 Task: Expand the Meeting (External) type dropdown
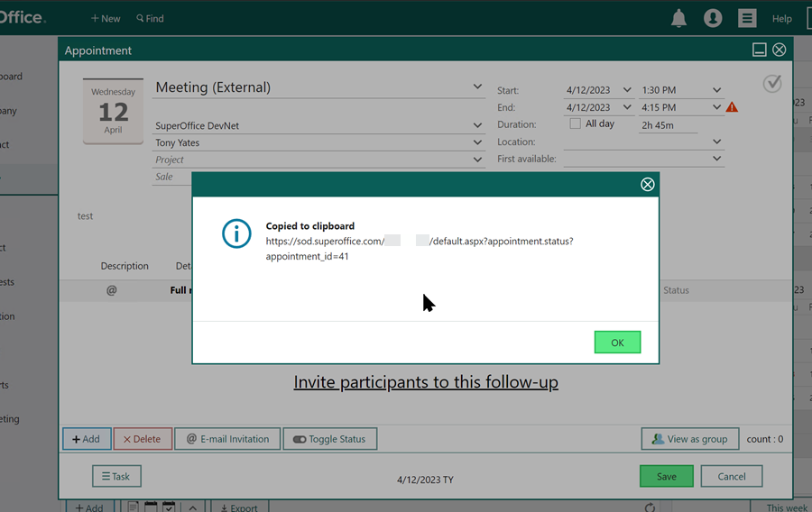(x=477, y=87)
